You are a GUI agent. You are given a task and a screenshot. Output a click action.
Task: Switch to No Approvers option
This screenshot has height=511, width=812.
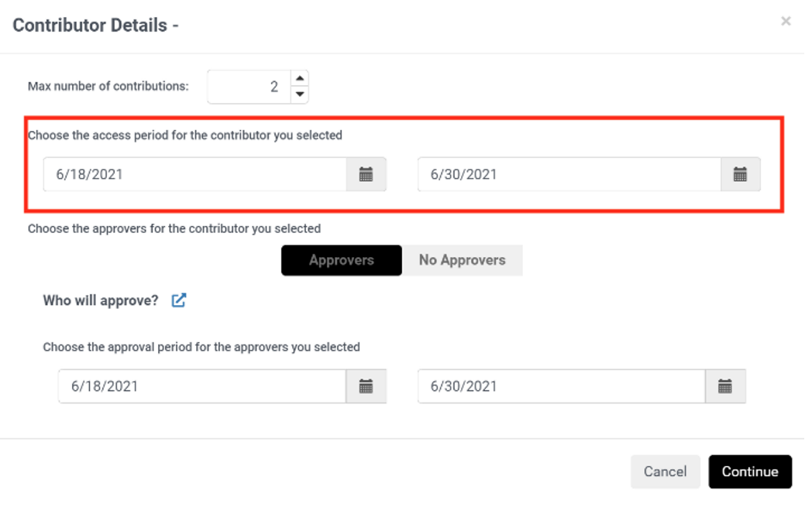click(x=463, y=260)
